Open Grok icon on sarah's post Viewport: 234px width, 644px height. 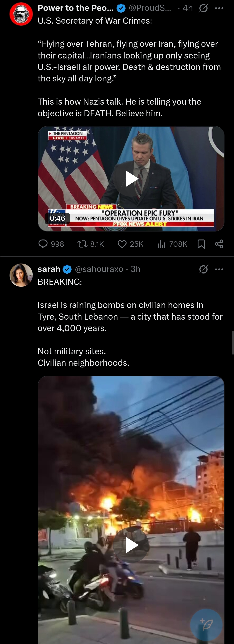203,270
